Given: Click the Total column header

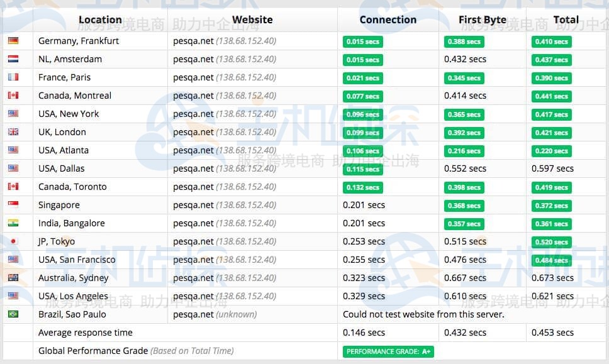Looking at the screenshot, I should point(566,19).
